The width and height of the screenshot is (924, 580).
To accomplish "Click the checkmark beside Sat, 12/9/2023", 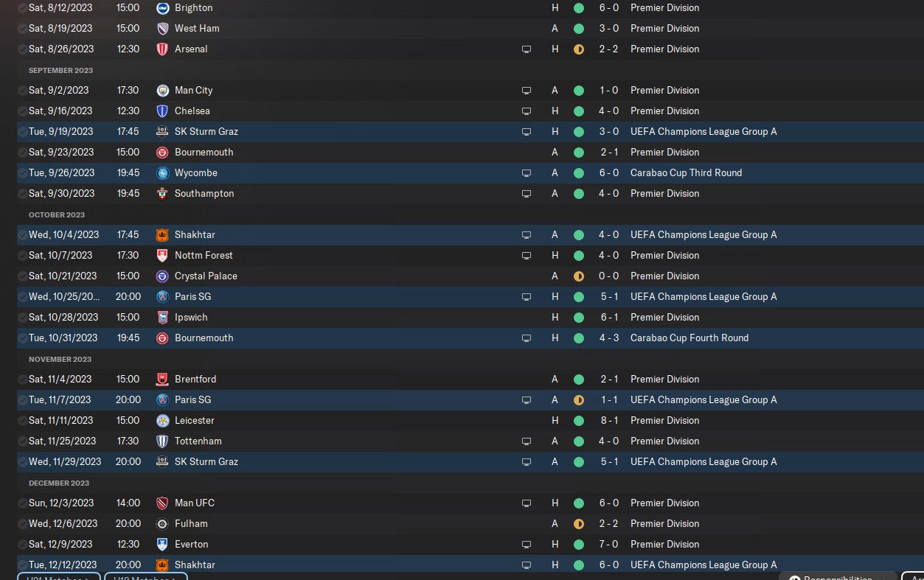I will (23, 545).
